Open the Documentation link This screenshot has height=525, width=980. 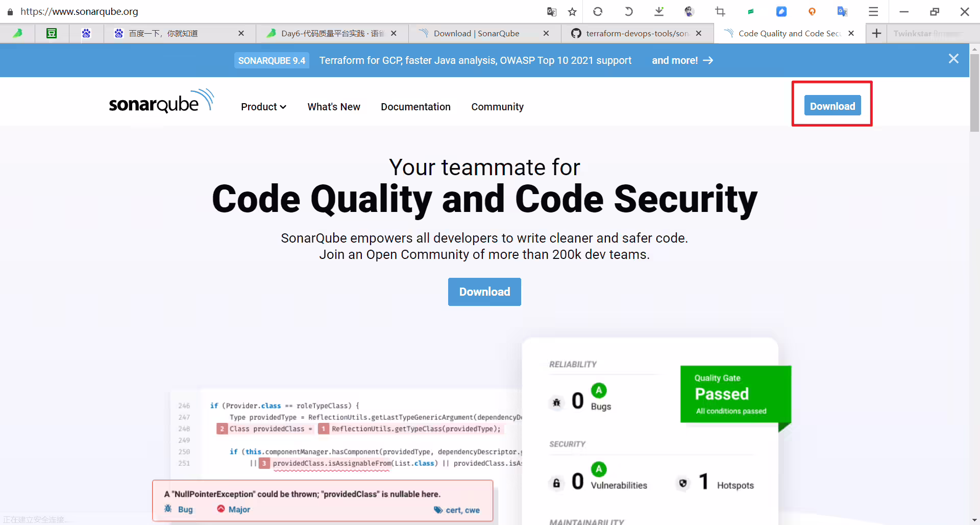(x=415, y=107)
